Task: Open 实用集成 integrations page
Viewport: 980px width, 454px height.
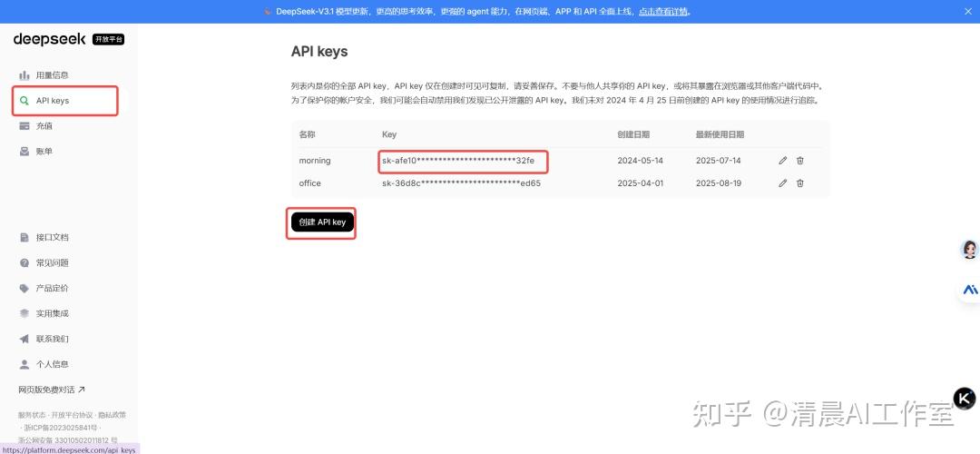Action: (x=52, y=313)
